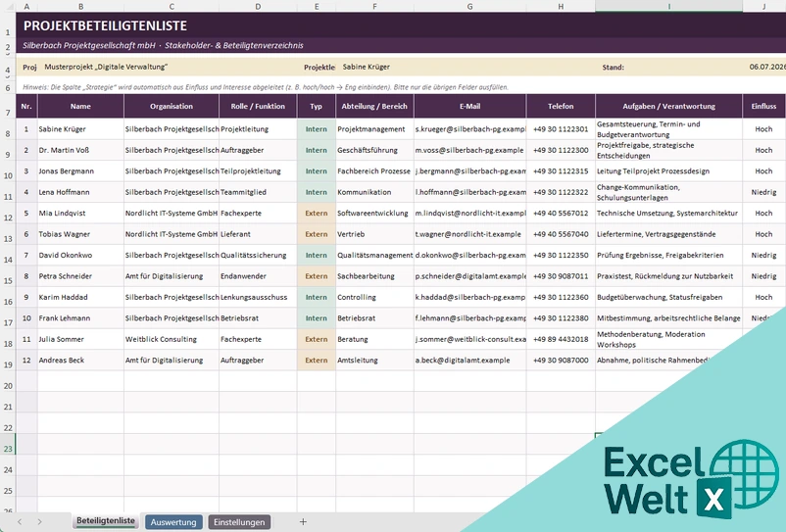Select name cell Julia Sommer

pos(80,339)
